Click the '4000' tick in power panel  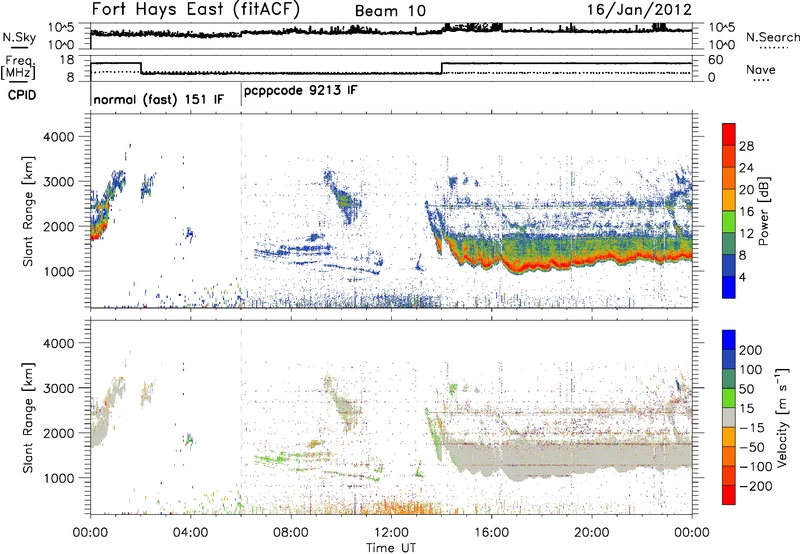58,137
